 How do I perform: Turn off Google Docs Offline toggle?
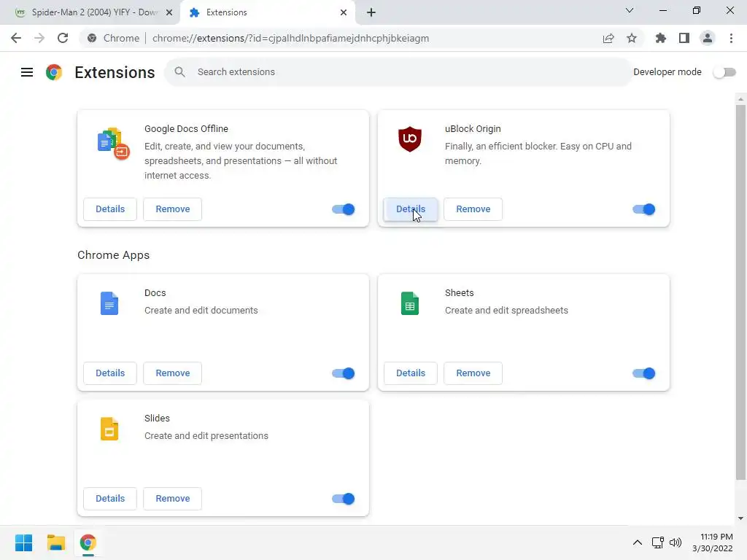coord(343,209)
